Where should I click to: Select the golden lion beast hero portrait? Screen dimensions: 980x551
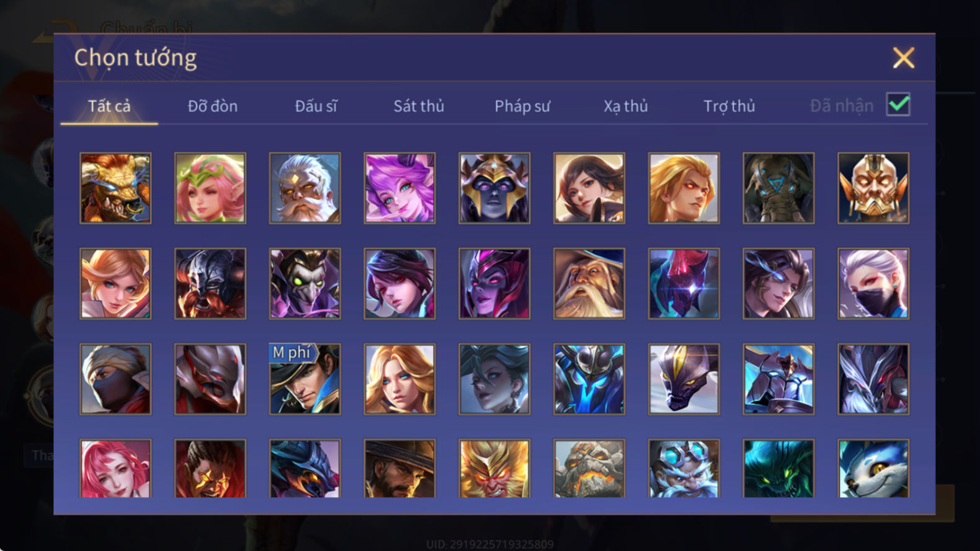(x=115, y=188)
